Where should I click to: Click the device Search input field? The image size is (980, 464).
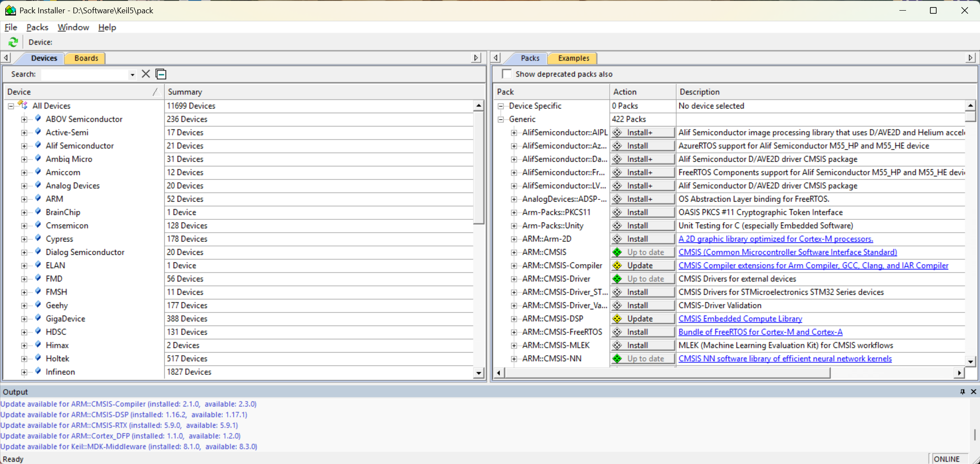[x=85, y=74]
